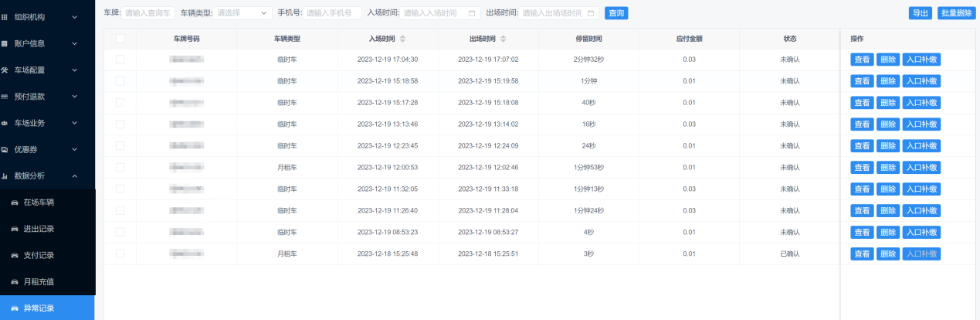
Task: Click the calendar icon in 入场时间 field
Action: point(472,13)
